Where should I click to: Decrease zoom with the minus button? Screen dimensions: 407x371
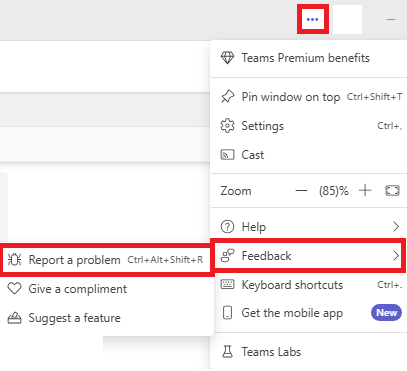tap(301, 191)
